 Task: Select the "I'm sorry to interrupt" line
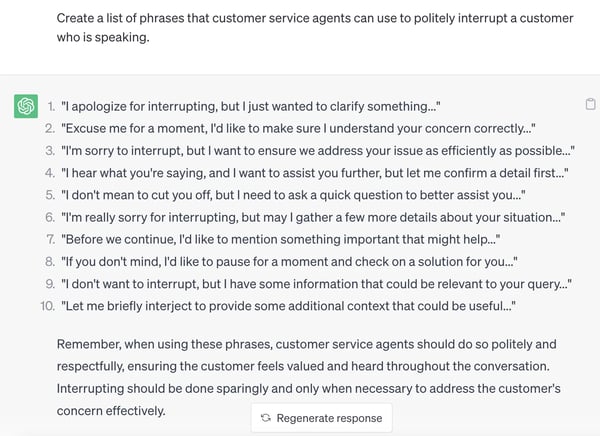pos(317,150)
